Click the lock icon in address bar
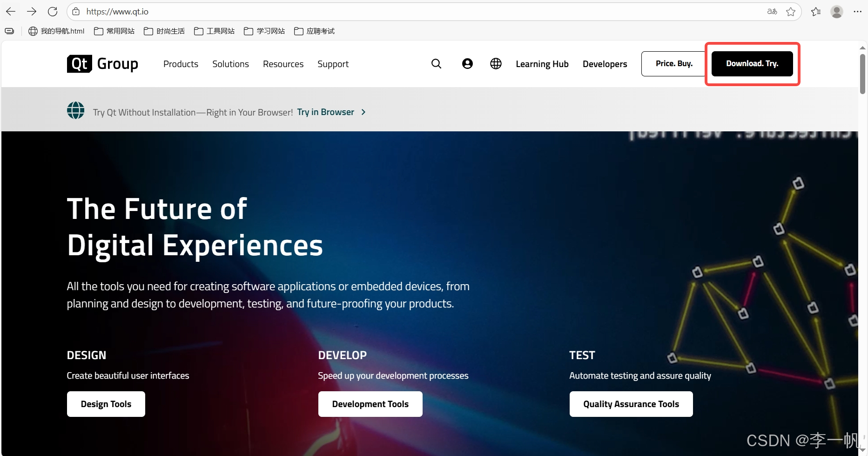The image size is (868, 456). [x=76, y=12]
